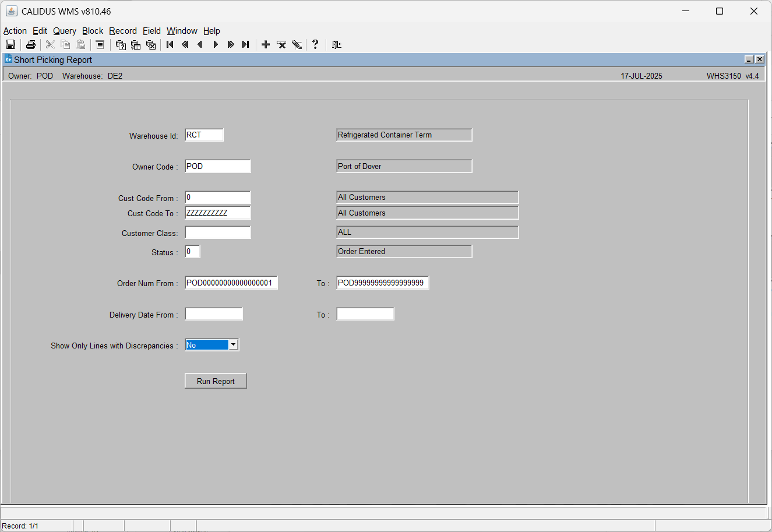The width and height of the screenshot is (772, 532).
Task: Jump to first record icon
Action: click(170, 44)
